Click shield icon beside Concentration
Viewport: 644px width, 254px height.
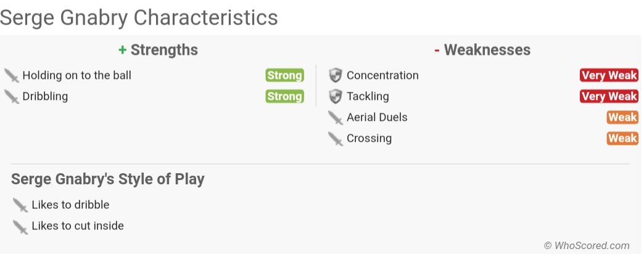pos(335,76)
